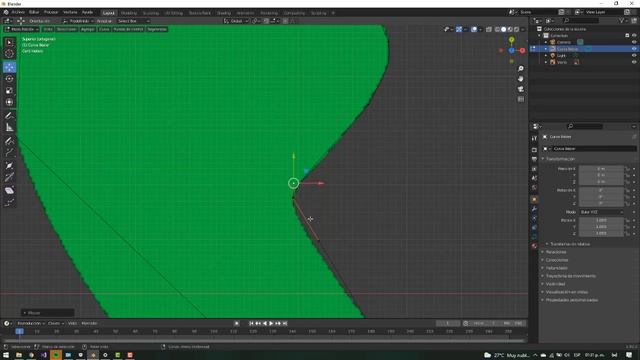640x360 pixels.
Task: Open the Editar menu
Action: pyautogui.click(x=34, y=13)
